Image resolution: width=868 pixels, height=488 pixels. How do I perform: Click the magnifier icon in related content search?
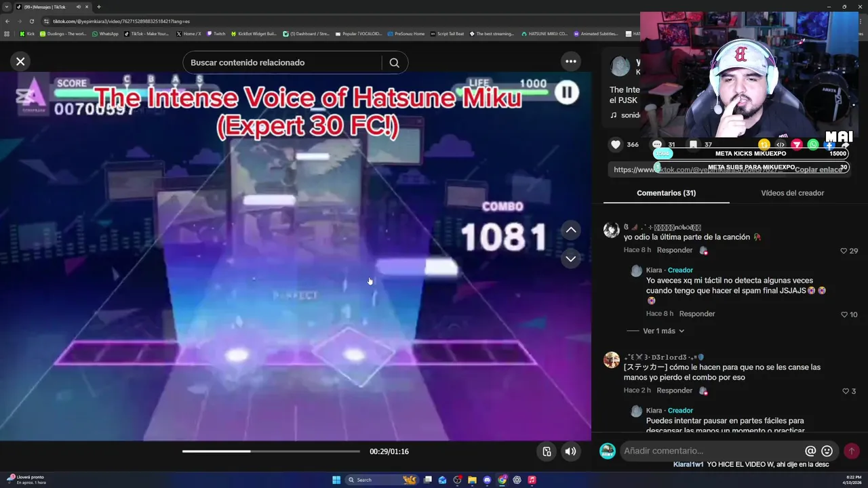[395, 62]
